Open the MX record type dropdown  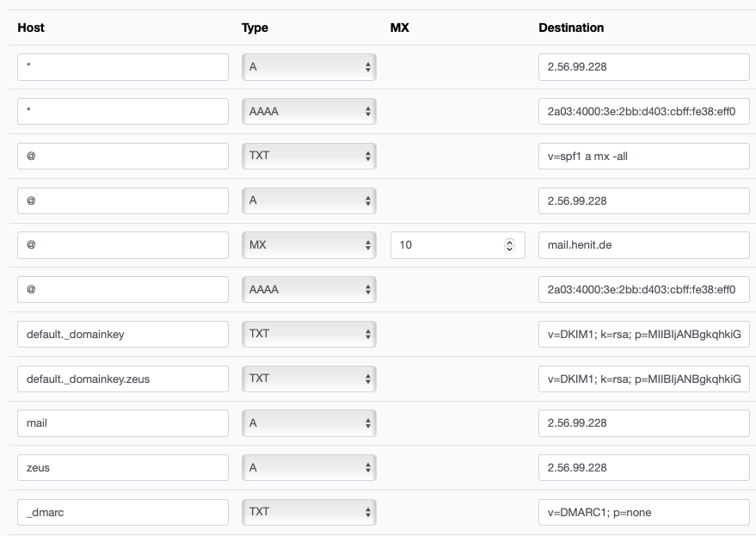309,245
